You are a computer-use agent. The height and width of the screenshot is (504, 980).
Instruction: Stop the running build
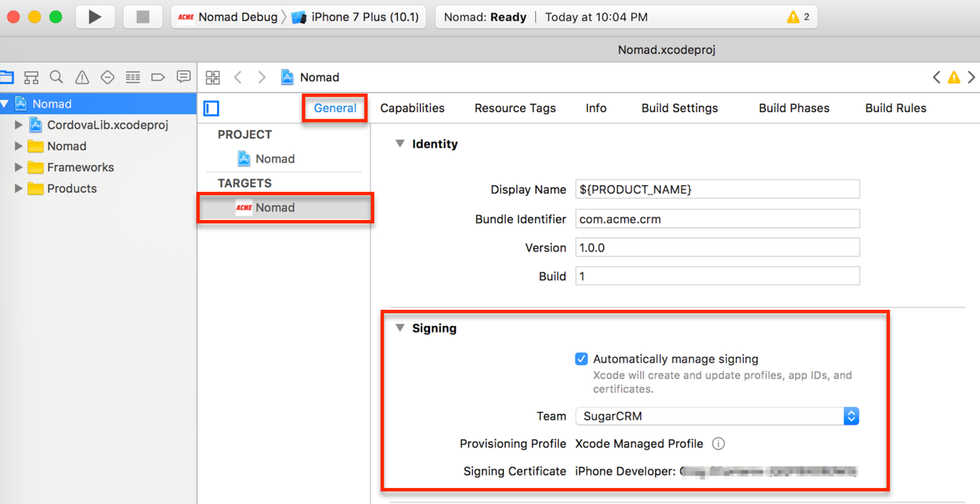point(143,17)
